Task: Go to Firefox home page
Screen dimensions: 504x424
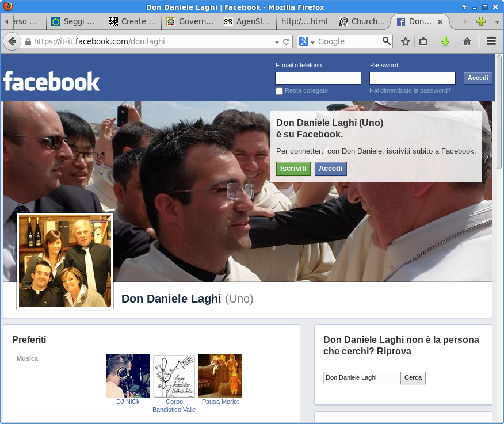Action: 467,41
